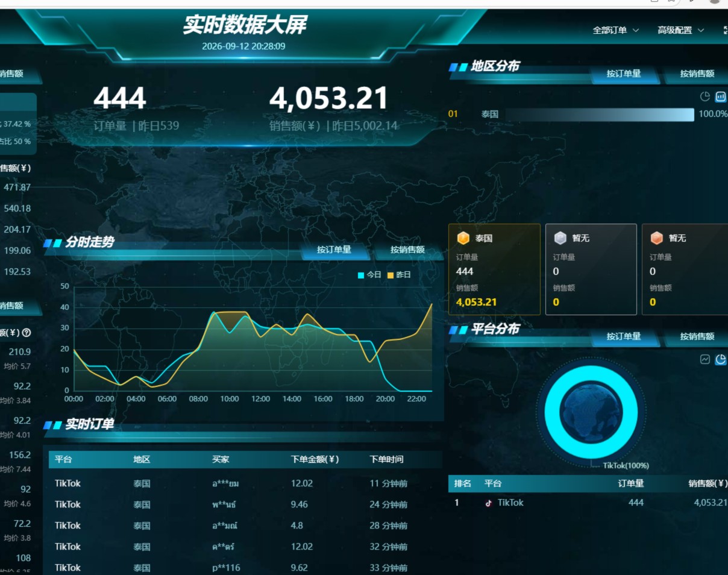This screenshot has width=728, height=575.
Task: Select 按销售额 tab in 分时走势
Action: [x=407, y=250]
